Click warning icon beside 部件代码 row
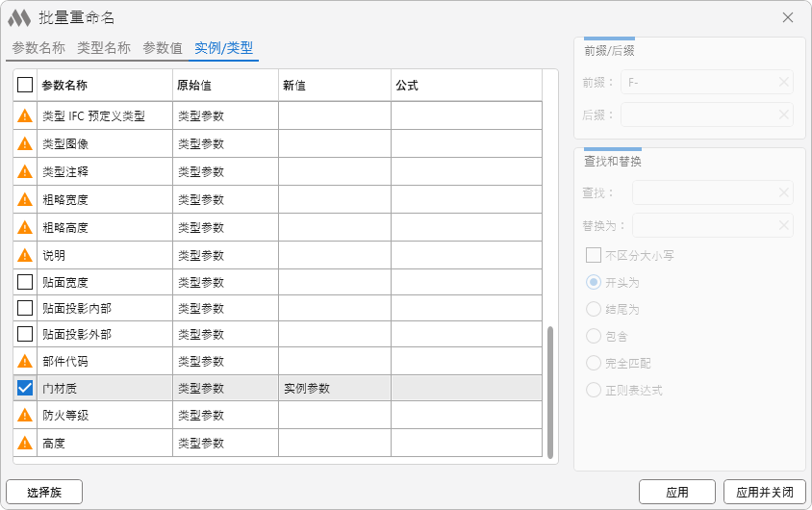This screenshot has height=510, width=812. tap(25, 362)
